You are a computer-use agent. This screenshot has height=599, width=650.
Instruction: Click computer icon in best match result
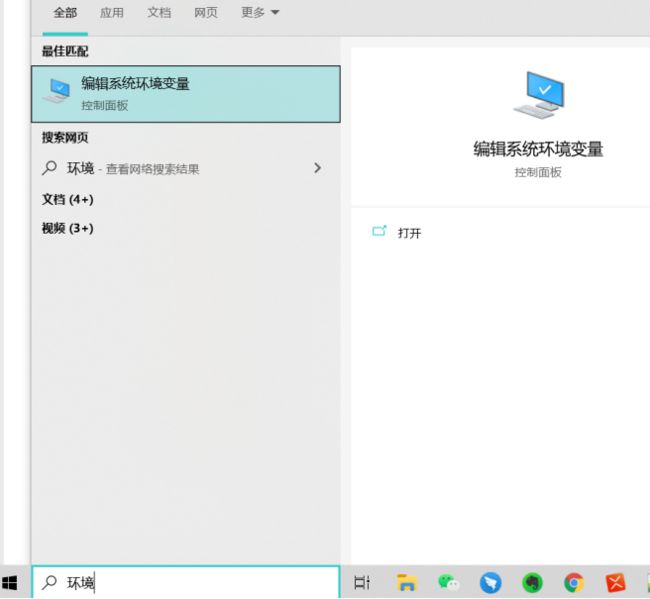[x=57, y=91]
